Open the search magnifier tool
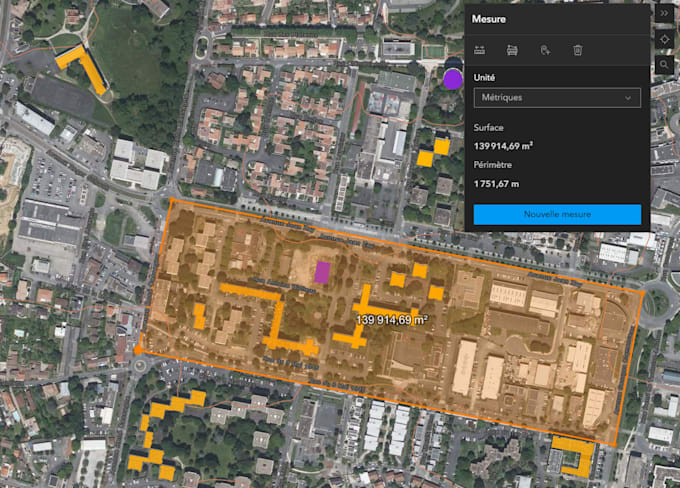The image size is (680, 488). click(664, 65)
